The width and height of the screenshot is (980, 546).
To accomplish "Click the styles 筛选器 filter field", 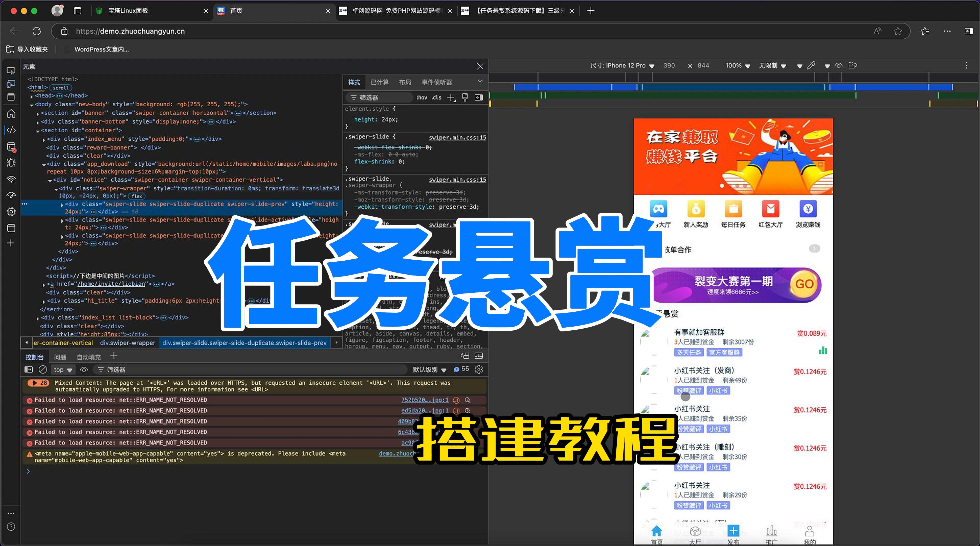I will 380,98.
